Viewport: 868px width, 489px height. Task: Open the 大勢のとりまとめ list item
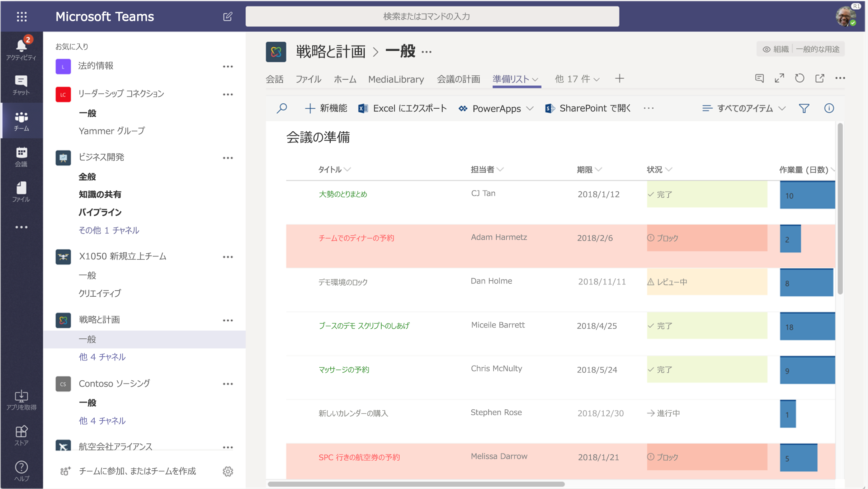click(343, 194)
